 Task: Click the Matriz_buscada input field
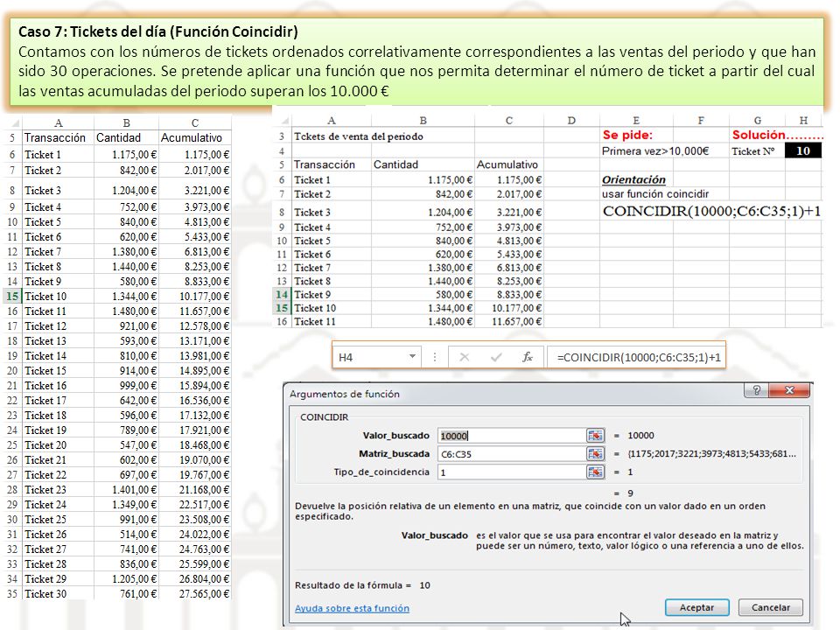pyautogui.click(x=512, y=454)
